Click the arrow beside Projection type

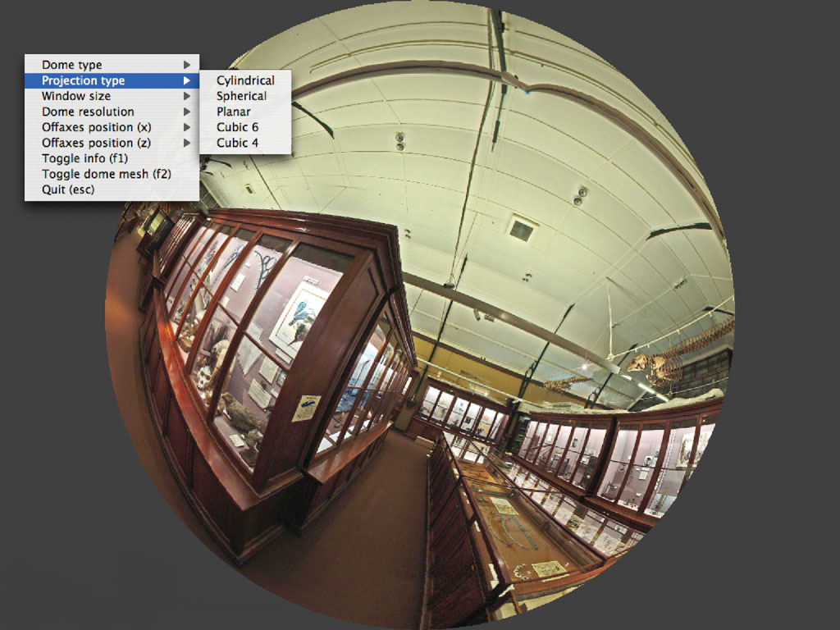(187, 80)
